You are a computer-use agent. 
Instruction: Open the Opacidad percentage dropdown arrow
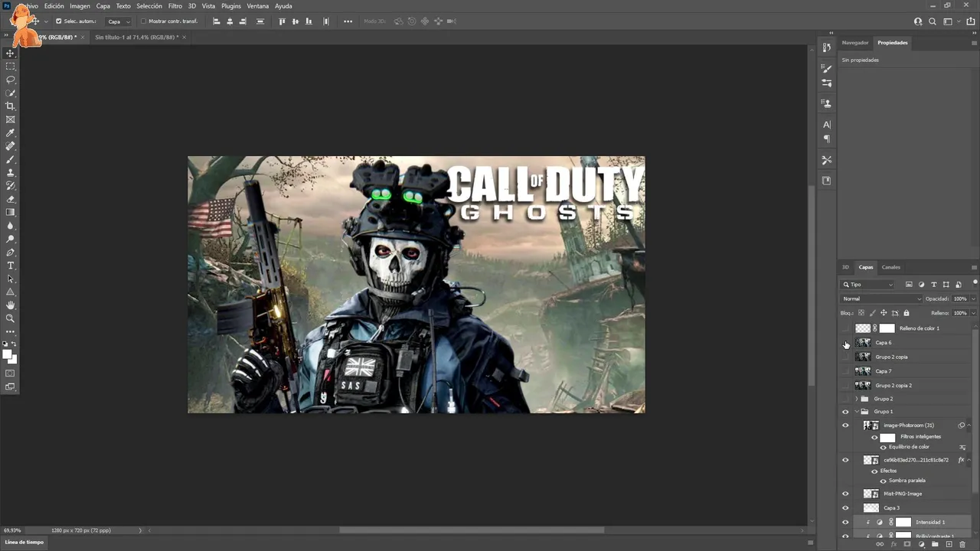tap(973, 299)
